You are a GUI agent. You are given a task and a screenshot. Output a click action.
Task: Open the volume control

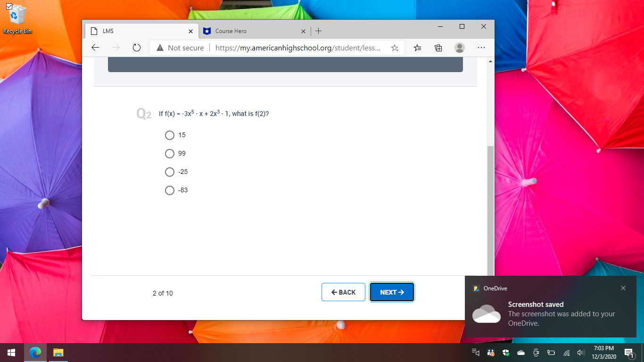coord(581,352)
